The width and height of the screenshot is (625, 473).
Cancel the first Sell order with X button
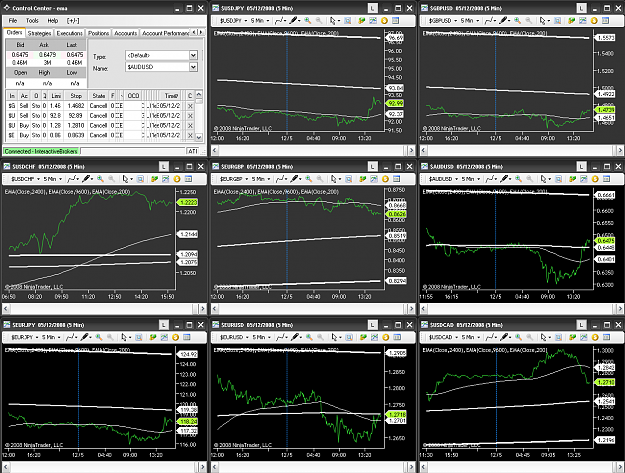(190, 106)
